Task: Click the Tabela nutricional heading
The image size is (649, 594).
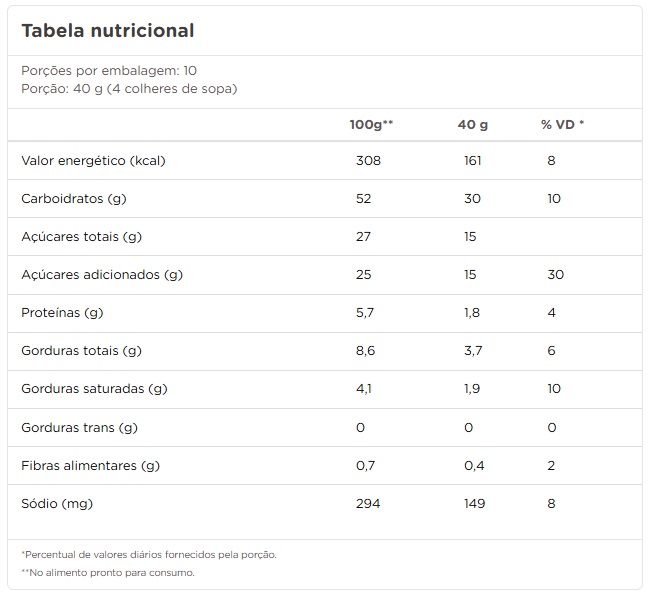Action: tap(107, 31)
